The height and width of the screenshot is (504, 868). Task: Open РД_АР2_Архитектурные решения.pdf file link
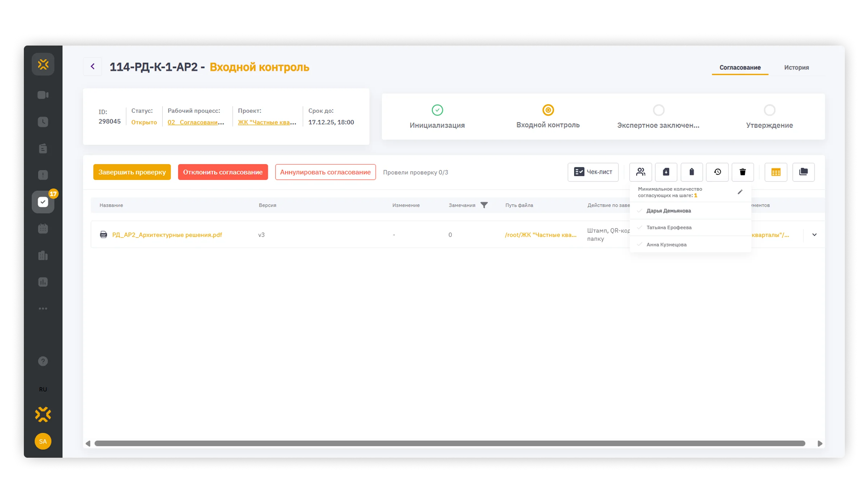click(x=167, y=235)
